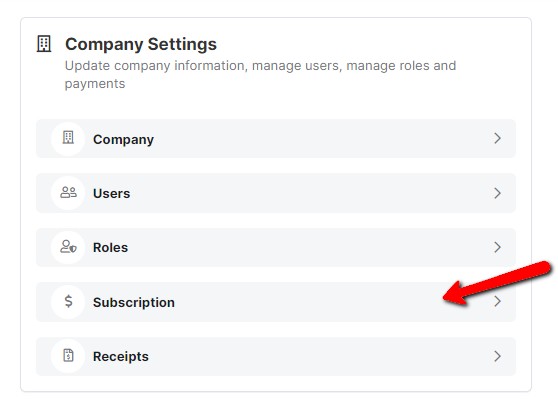Expand the Company row chevron arrow
The width and height of the screenshot is (558, 418).
498,138
